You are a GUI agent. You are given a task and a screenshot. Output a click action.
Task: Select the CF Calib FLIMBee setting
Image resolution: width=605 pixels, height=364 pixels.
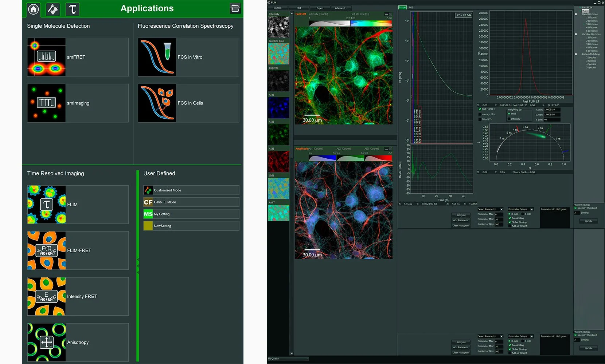(191, 202)
